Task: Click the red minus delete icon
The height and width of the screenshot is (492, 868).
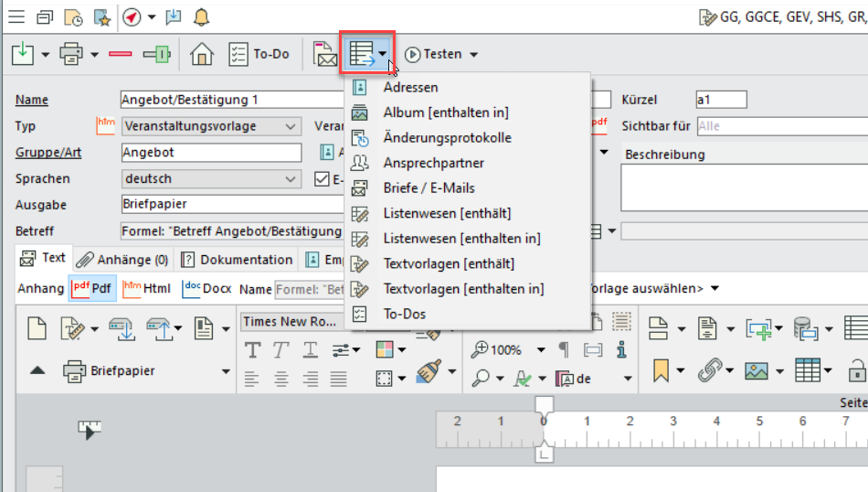Action: pos(121,55)
